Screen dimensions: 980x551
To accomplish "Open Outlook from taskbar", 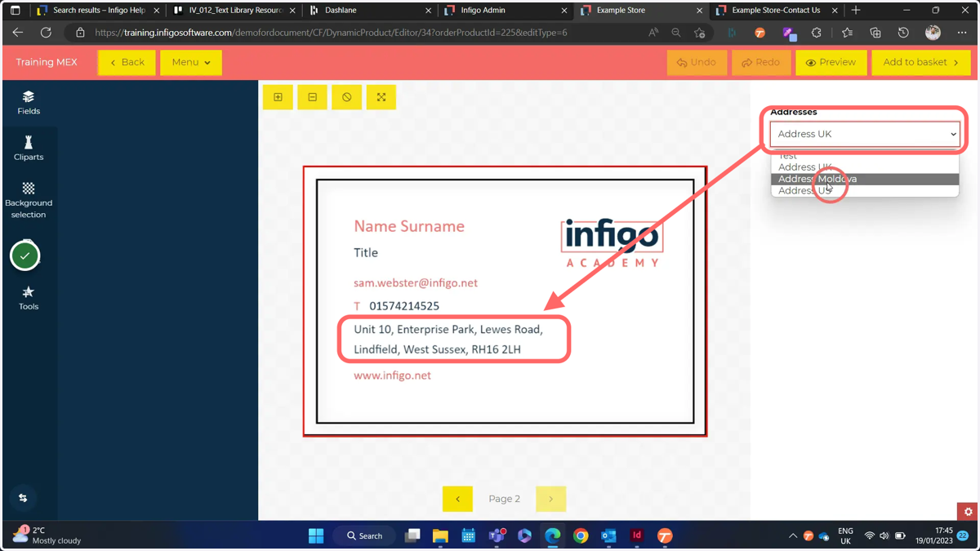I will 608,536.
